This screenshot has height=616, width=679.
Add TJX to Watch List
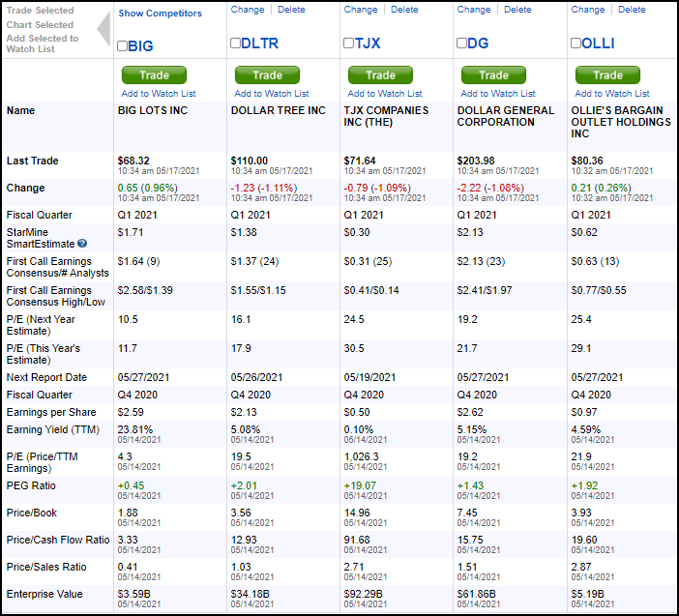tap(385, 94)
